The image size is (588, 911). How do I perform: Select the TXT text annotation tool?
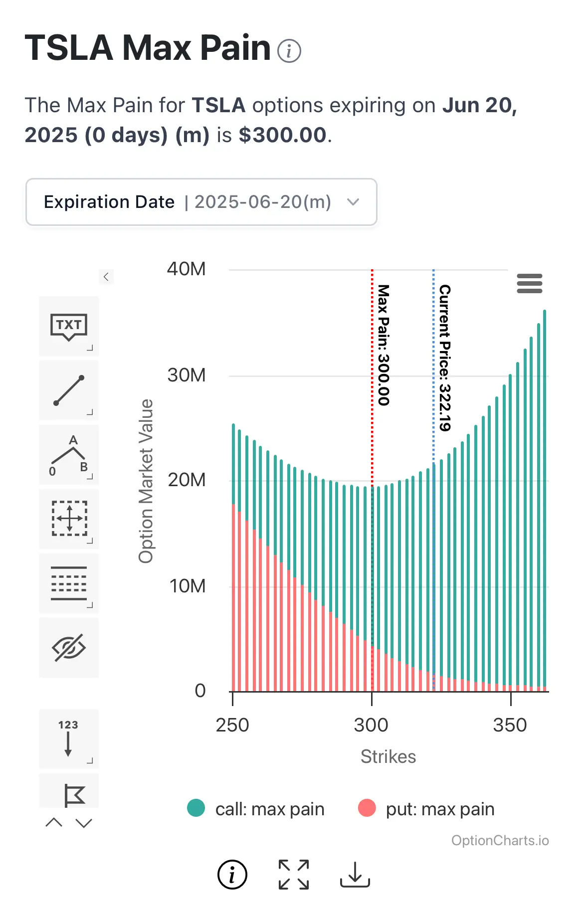[69, 327]
